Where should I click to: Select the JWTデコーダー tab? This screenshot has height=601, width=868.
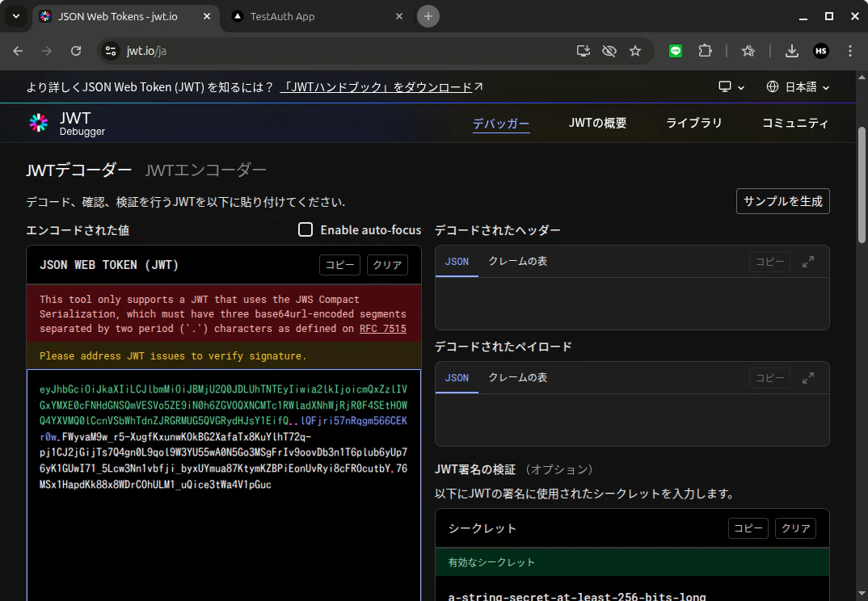pyautogui.click(x=78, y=170)
